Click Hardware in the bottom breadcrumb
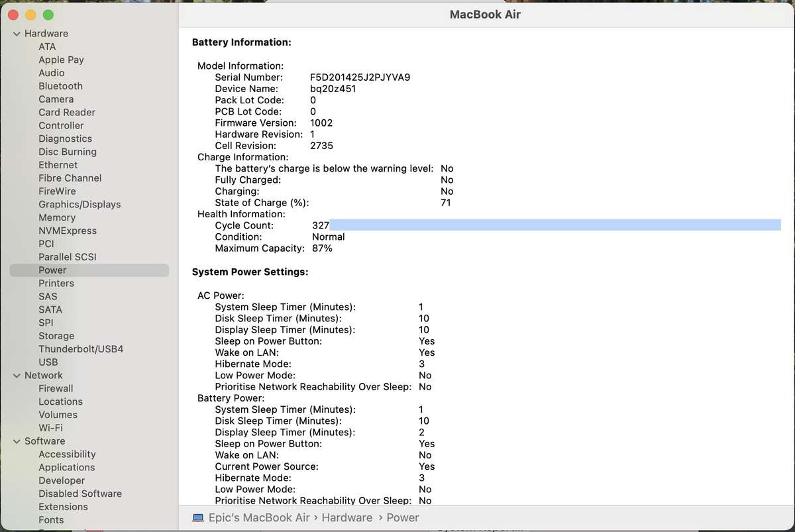 346,518
